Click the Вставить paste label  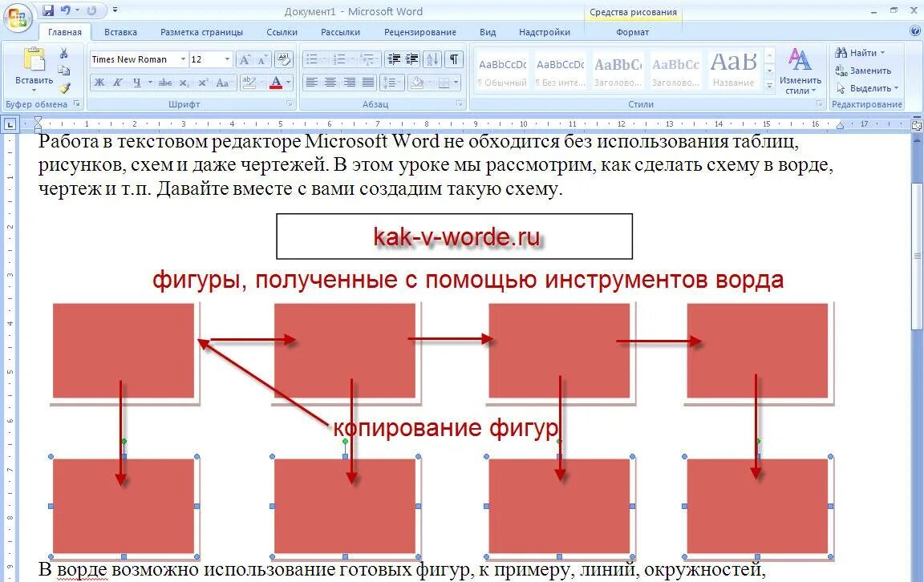34,81
